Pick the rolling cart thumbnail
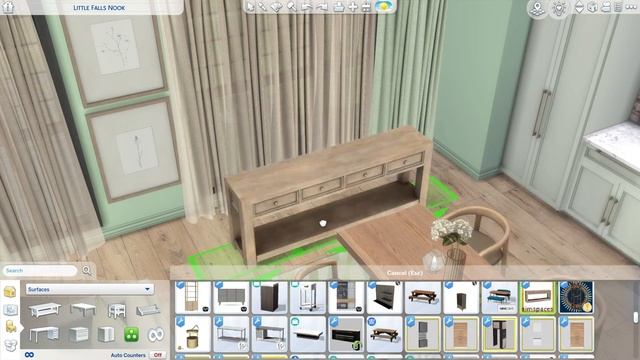 point(308,297)
